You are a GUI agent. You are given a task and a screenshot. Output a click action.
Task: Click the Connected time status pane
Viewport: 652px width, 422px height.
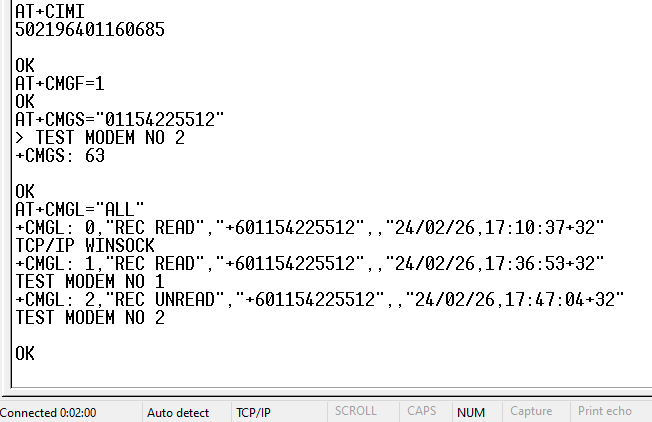point(48,412)
